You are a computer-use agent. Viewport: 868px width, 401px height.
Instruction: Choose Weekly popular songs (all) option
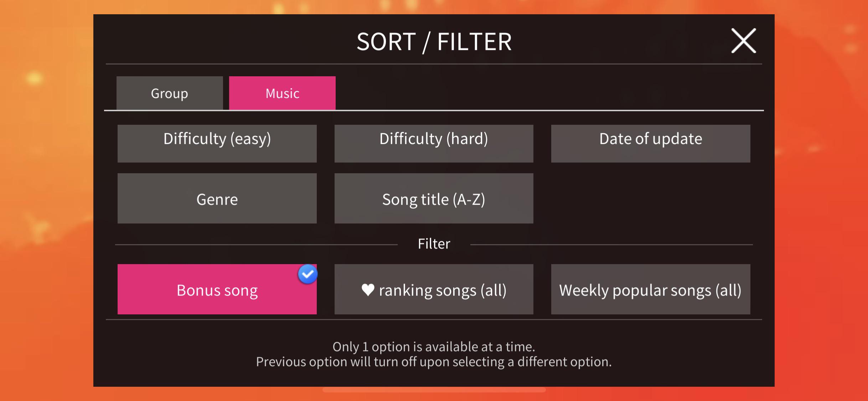(650, 289)
